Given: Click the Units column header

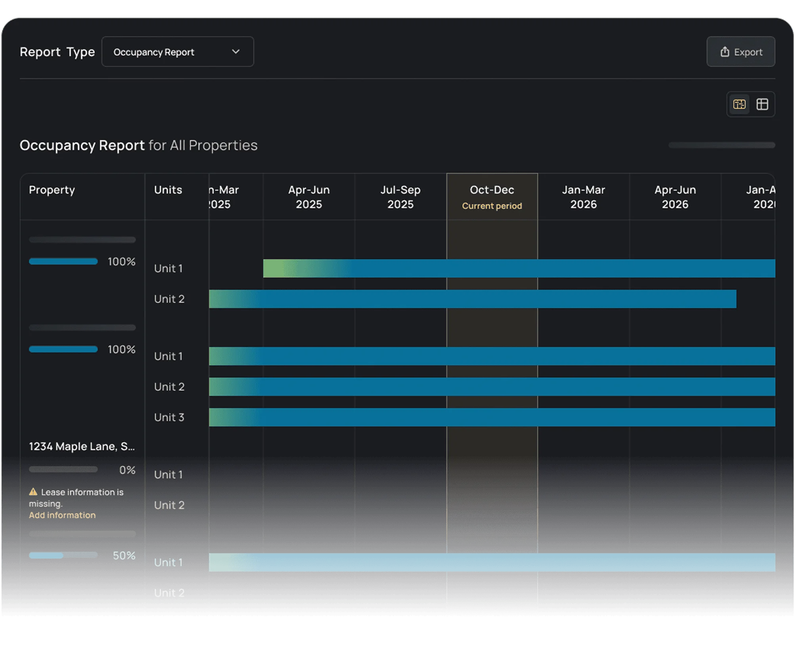Looking at the screenshot, I should click(x=168, y=190).
